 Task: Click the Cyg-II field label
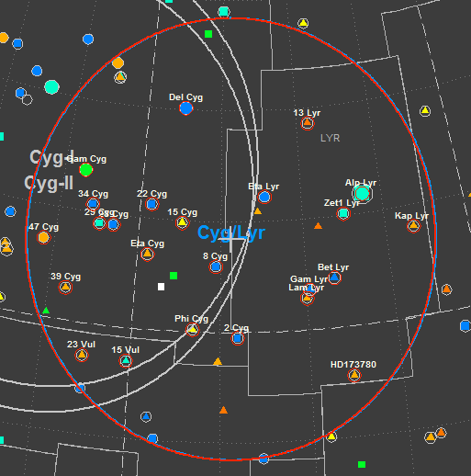click(x=49, y=183)
